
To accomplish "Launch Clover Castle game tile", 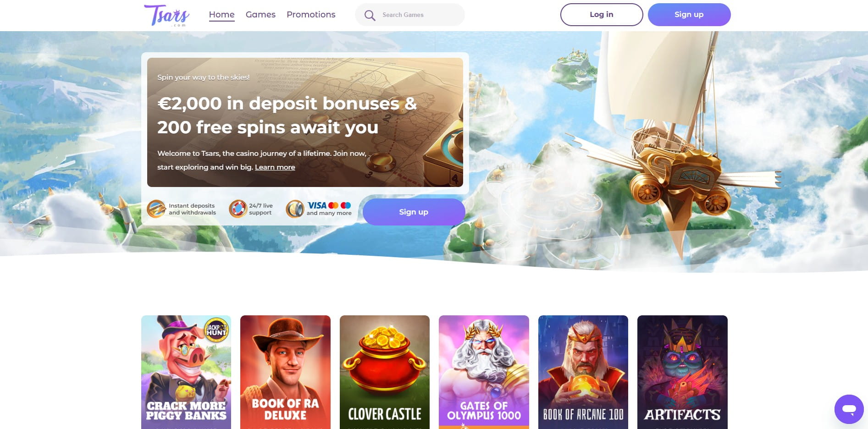I will point(384,372).
